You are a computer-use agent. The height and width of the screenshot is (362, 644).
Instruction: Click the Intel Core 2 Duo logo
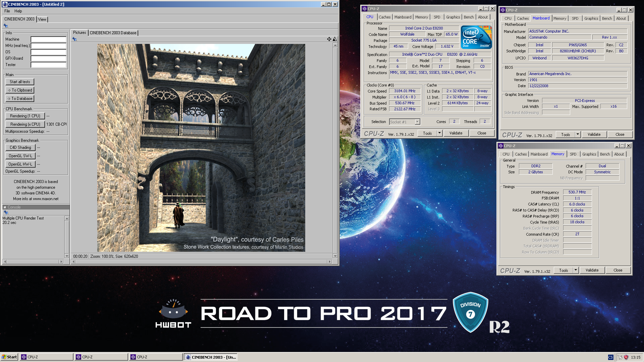[476, 37]
